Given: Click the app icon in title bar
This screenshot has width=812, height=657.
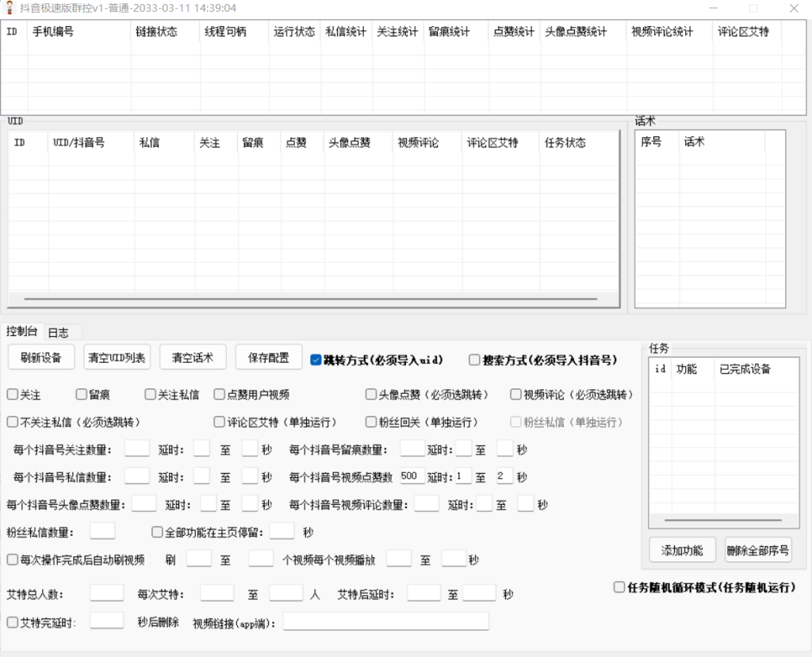Looking at the screenshot, I should click(x=9, y=8).
